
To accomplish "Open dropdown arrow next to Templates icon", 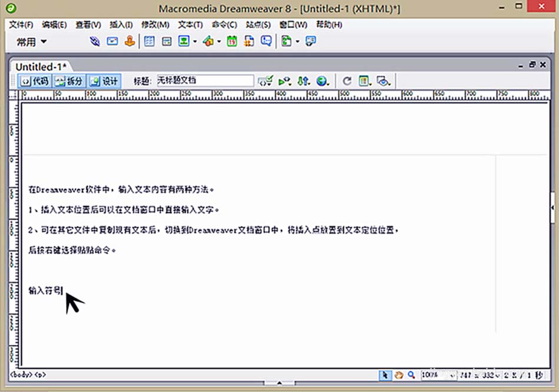I will tap(297, 42).
